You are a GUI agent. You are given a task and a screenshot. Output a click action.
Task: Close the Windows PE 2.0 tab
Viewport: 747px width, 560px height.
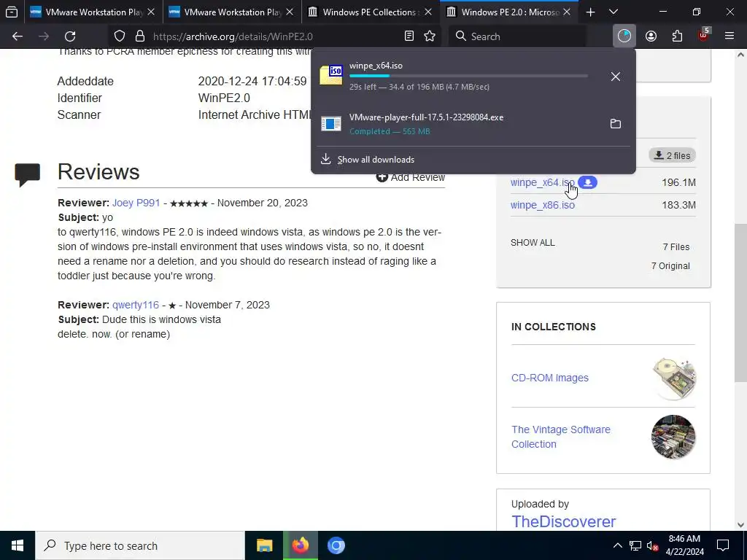(x=567, y=12)
